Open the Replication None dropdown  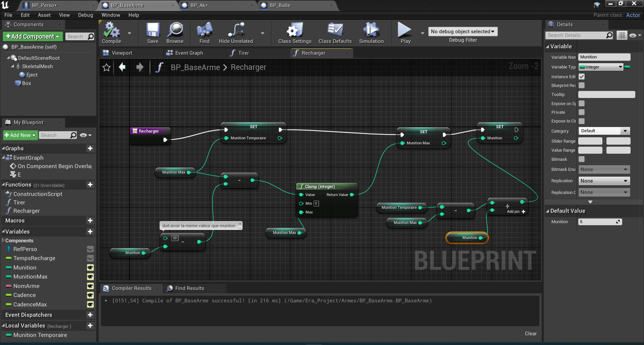(x=604, y=181)
